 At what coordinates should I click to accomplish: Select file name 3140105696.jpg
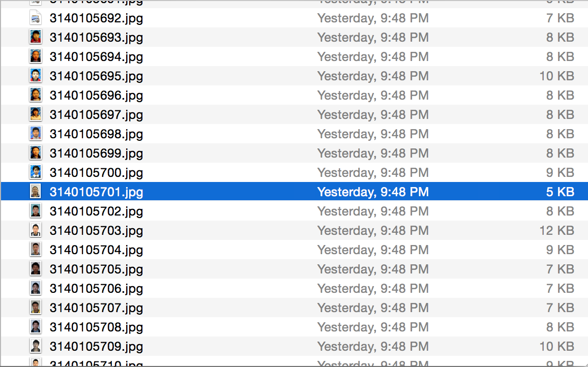96,96
